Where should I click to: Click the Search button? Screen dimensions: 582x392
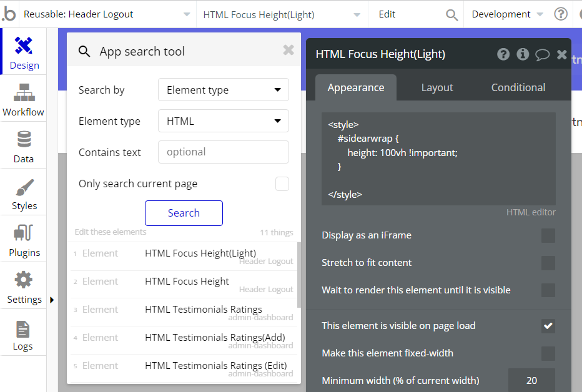pyautogui.click(x=184, y=213)
